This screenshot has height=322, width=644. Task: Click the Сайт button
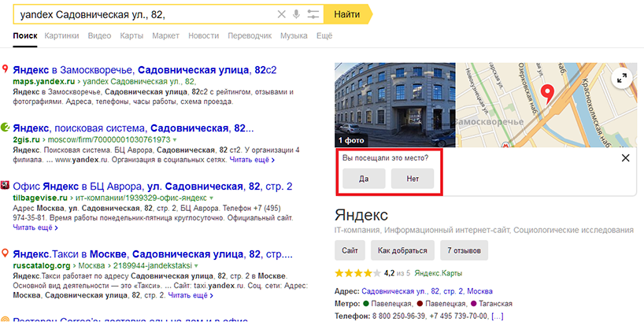[350, 250]
